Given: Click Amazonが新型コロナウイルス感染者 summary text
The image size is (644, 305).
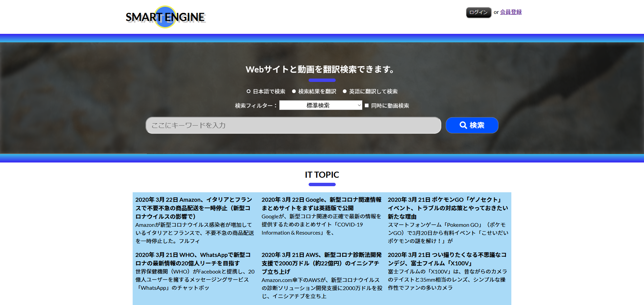Looking at the screenshot, I should click(x=195, y=233).
